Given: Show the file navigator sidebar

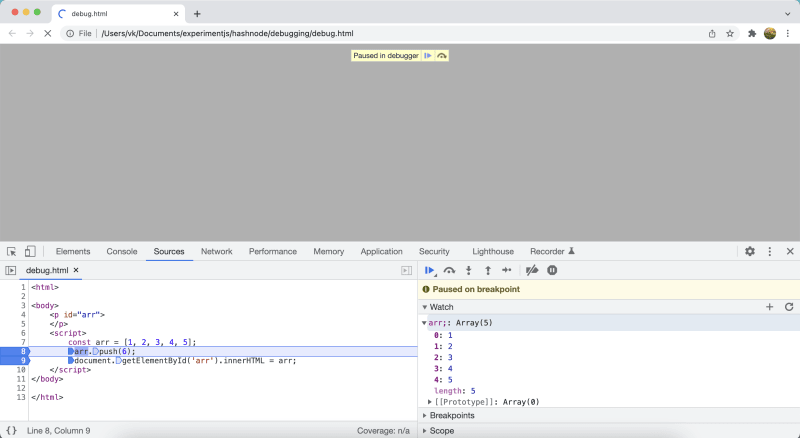Looking at the screenshot, I should (11, 270).
